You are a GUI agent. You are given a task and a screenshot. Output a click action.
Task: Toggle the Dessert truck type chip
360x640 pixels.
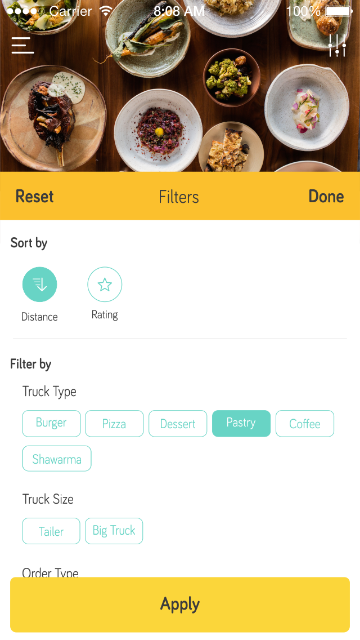click(x=178, y=423)
